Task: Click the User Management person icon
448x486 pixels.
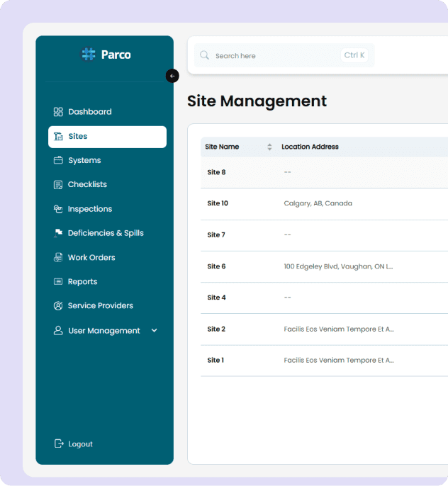Action: (58, 330)
